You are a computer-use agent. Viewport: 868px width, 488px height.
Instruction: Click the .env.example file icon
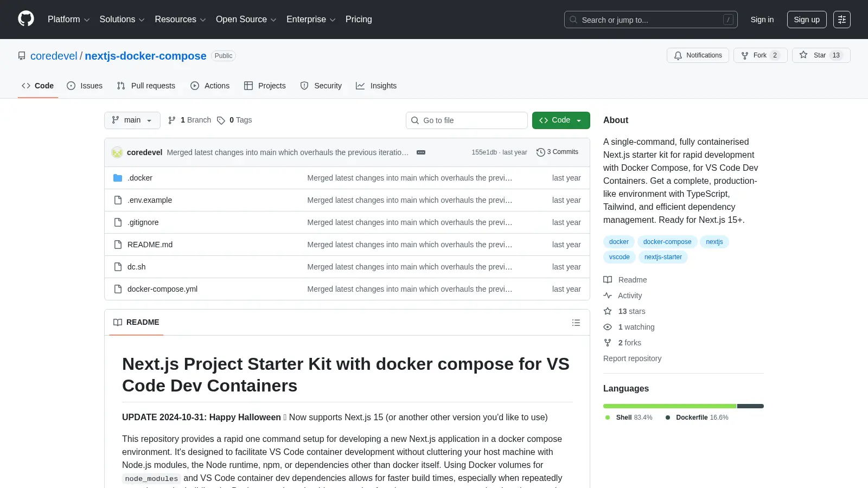point(118,200)
